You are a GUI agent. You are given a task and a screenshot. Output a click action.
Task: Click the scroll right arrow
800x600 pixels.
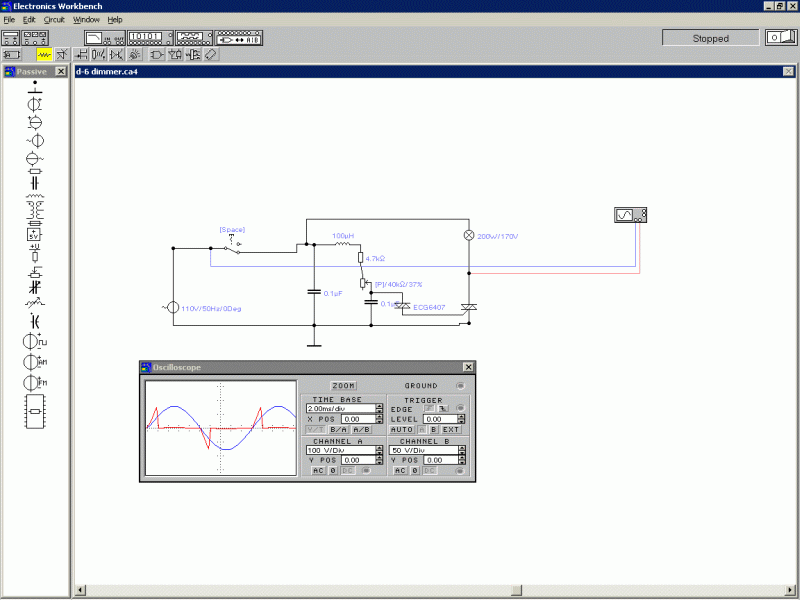tap(790, 590)
